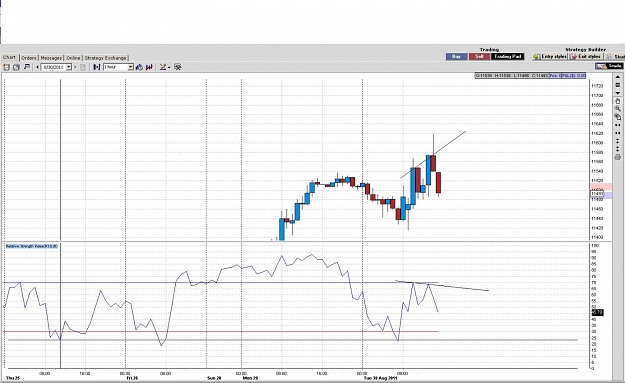Click the current RSI value marker
The width and height of the screenshot is (625, 383).
coord(597,312)
